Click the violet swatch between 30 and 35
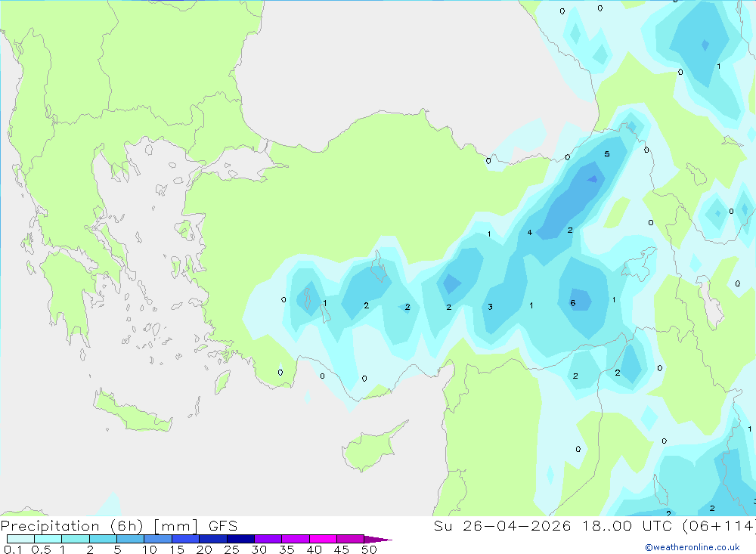Image resolution: width=756 pixels, height=554 pixels. click(x=268, y=539)
